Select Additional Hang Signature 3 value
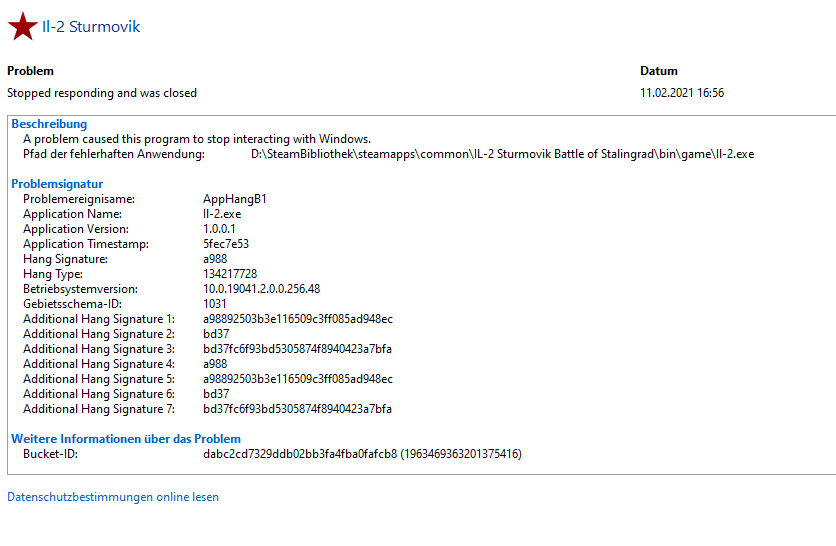836x546 pixels. point(297,349)
